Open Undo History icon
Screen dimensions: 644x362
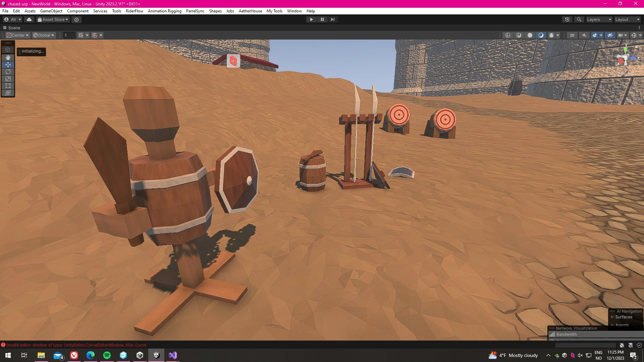(x=567, y=19)
